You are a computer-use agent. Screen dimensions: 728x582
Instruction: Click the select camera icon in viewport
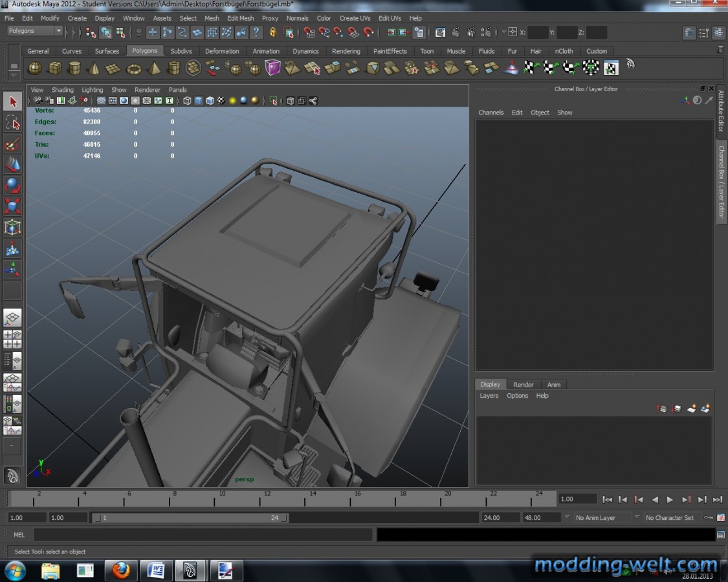pos(38,101)
